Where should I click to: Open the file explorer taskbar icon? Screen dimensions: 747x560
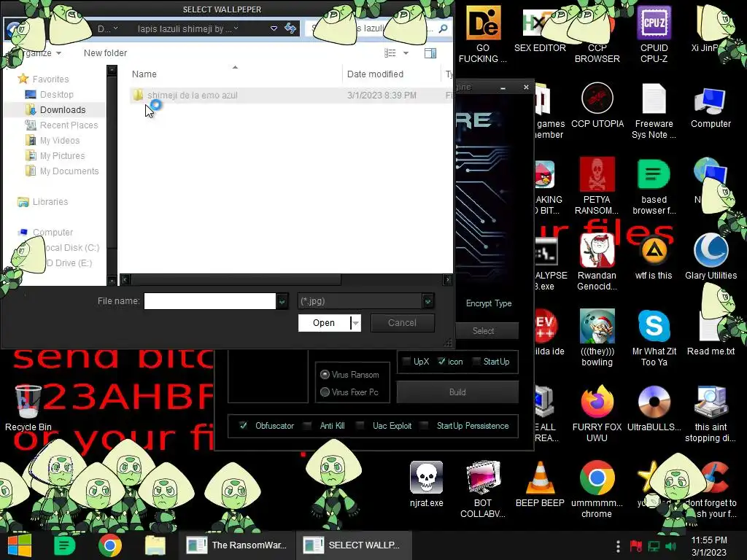click(155, 545)
